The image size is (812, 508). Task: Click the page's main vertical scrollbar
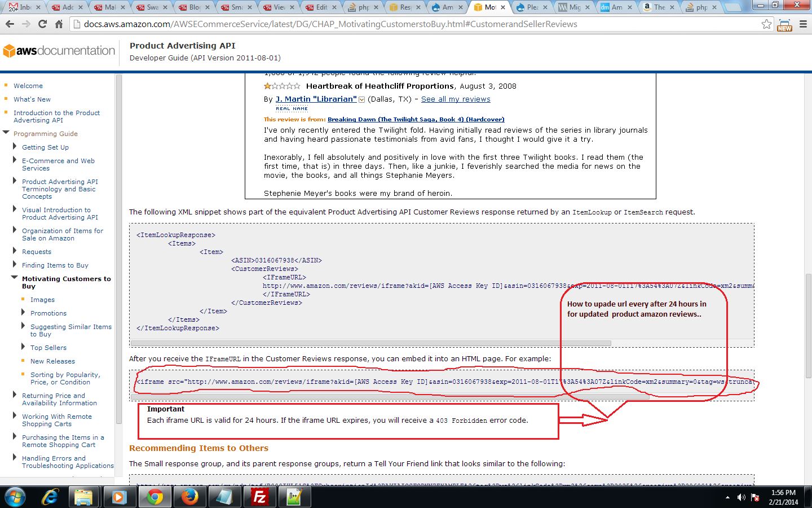808,326
